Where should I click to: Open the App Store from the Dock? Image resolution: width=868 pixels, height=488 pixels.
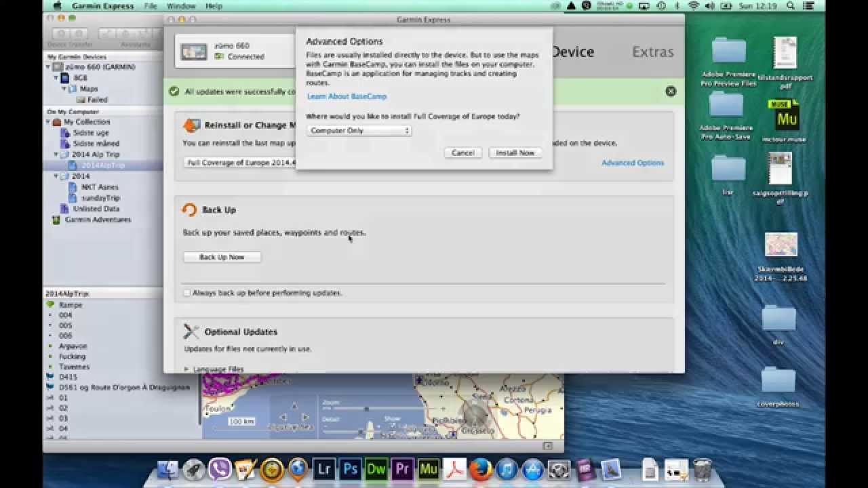(533, 470)
